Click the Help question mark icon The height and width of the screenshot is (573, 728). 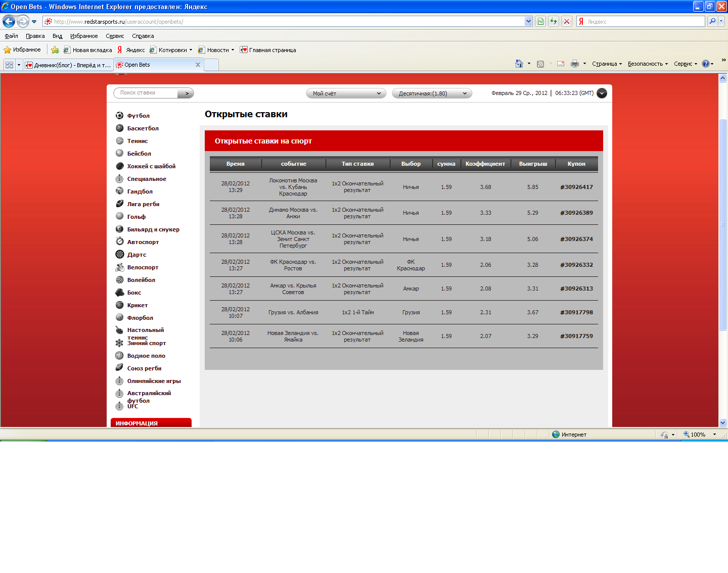tap(706, 64)
